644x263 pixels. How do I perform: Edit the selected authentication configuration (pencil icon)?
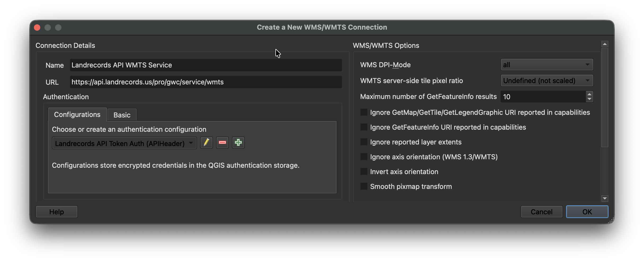click(x=206, y=143)
